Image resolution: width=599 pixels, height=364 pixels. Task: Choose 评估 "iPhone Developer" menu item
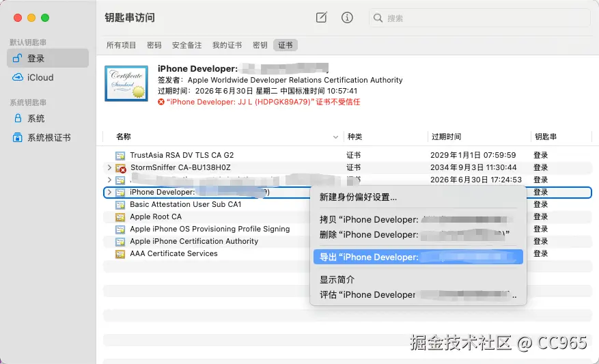[418, 295]
